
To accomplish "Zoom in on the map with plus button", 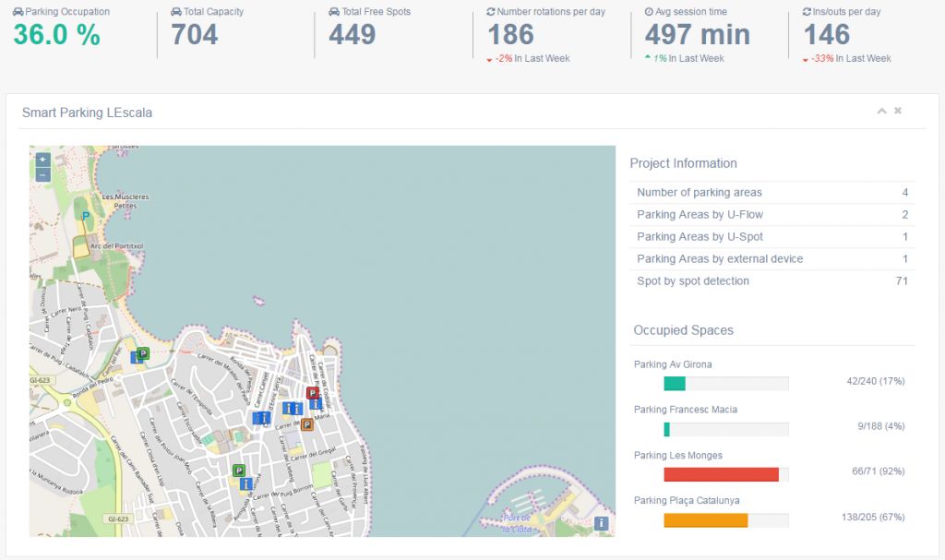I will tap(42, 160).
